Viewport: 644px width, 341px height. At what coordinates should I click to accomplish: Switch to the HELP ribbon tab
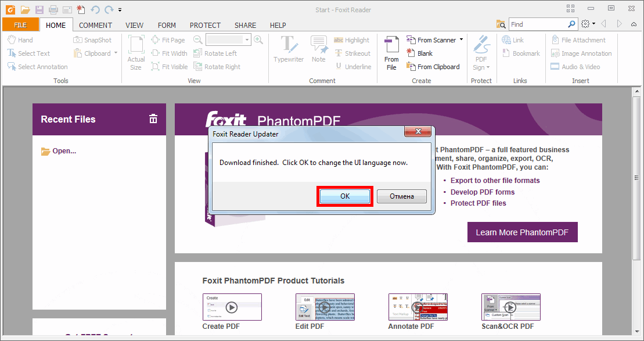[278, 25]
